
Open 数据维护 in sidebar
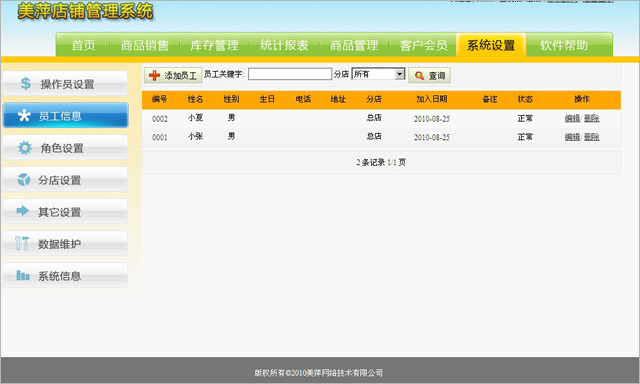[65, 244]
